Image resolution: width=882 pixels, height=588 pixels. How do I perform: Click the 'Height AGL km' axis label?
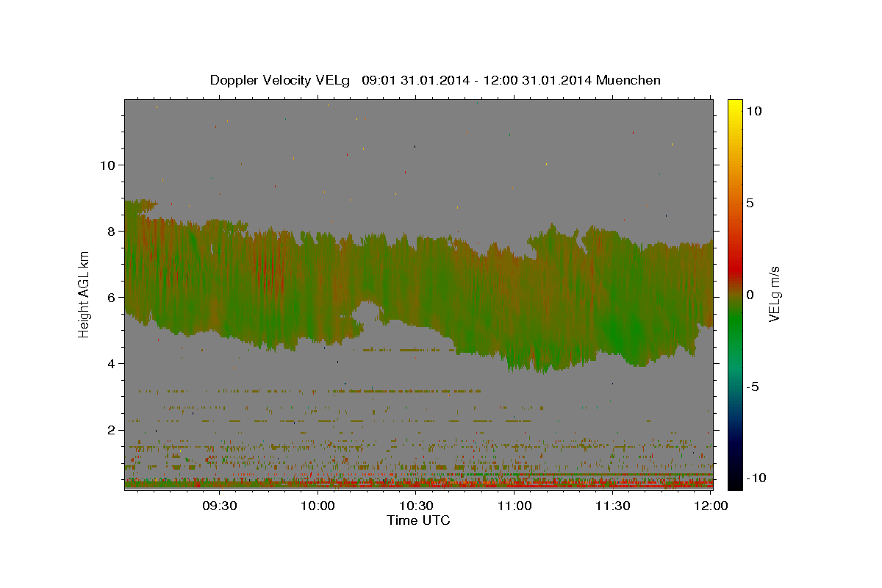(x=84, y=295)
